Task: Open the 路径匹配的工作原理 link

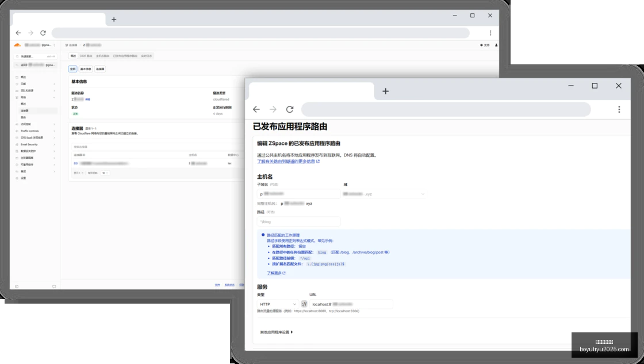Action: coord(283,235)
